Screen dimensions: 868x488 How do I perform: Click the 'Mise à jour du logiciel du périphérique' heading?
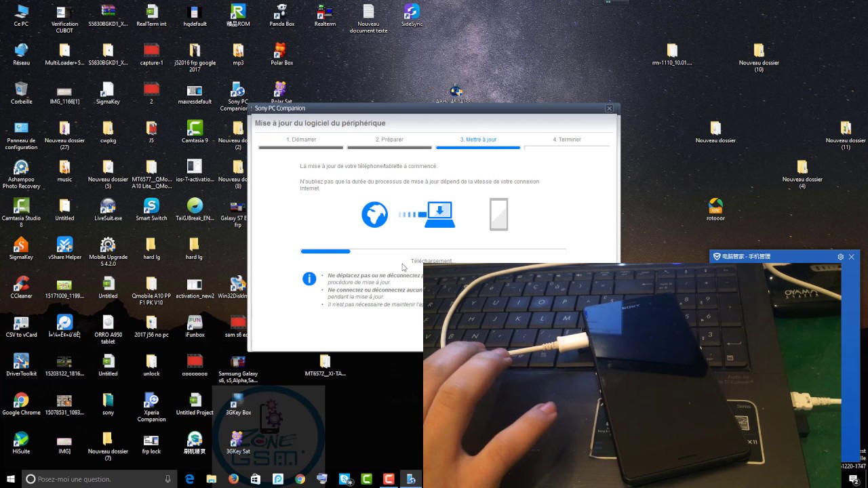(320, 123)
